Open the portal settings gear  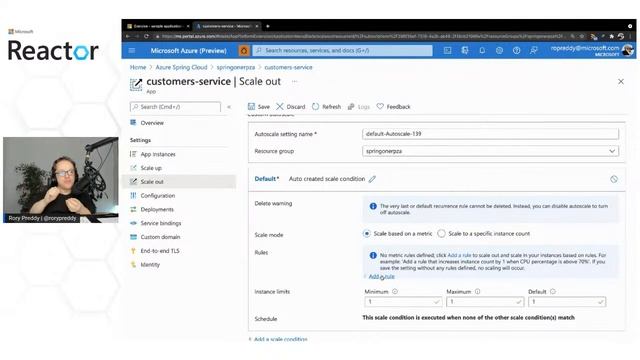pyautogui.click(x=499, y=51)
